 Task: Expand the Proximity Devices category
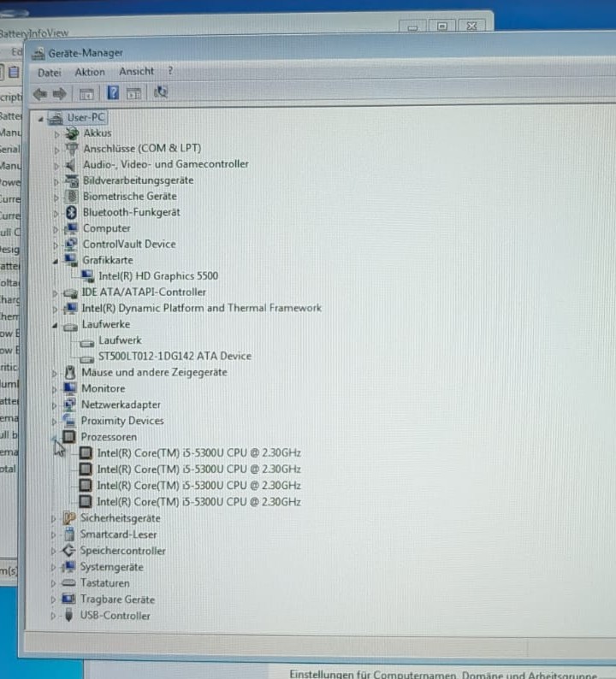[x=54, y=422]
